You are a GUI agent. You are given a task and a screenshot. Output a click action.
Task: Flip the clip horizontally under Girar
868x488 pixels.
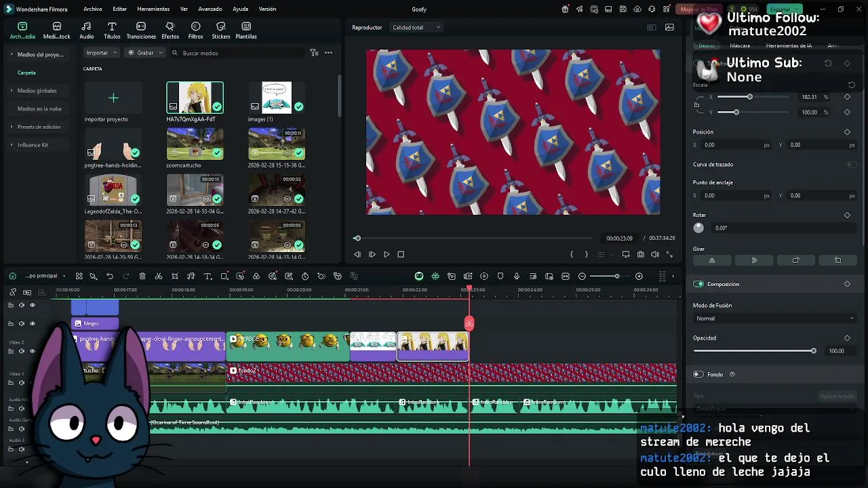click(x=712, y=260)
